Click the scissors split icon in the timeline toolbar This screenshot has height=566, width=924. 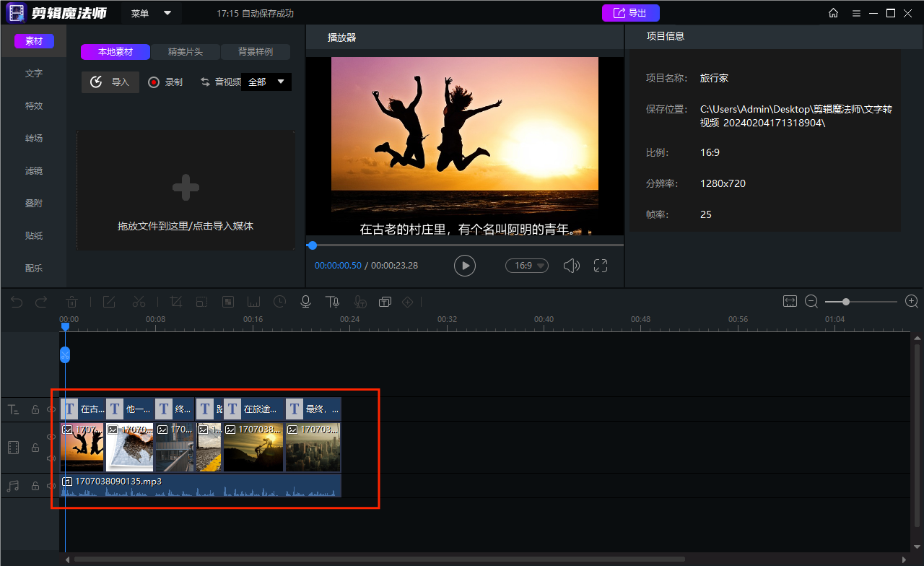point(139,301)
